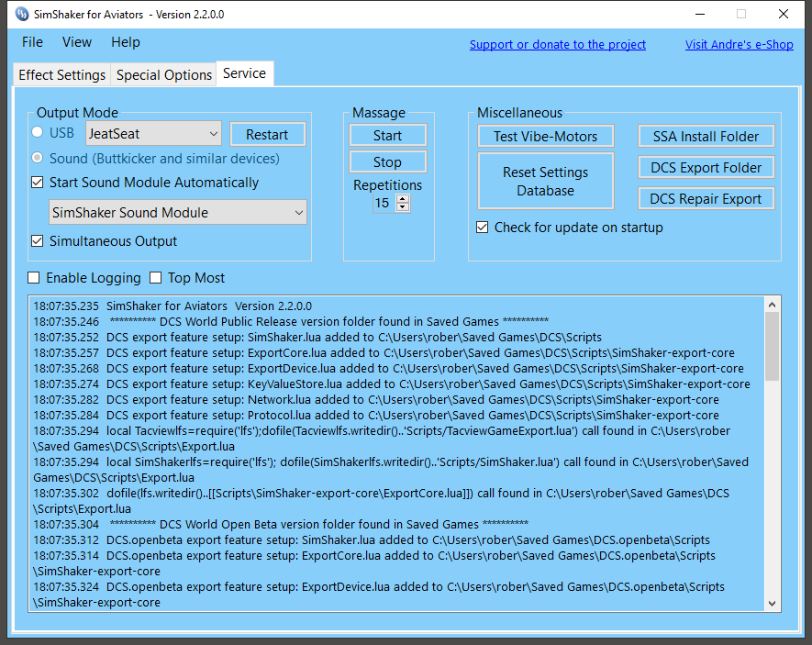
Task: Open the View menu
Action: tap(77, 42)
